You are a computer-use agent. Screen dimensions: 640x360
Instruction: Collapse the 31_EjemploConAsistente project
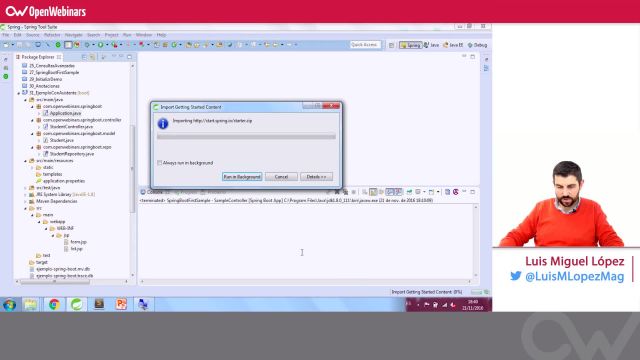19,93
